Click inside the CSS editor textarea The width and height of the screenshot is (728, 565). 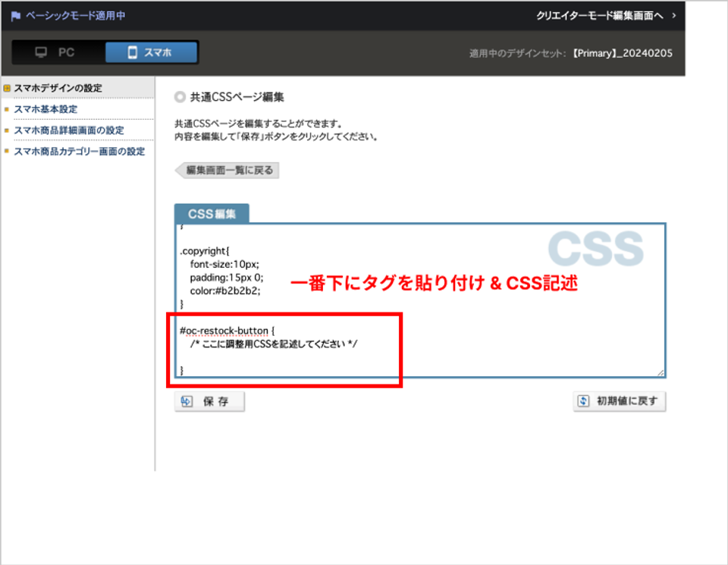pos(420,300)
